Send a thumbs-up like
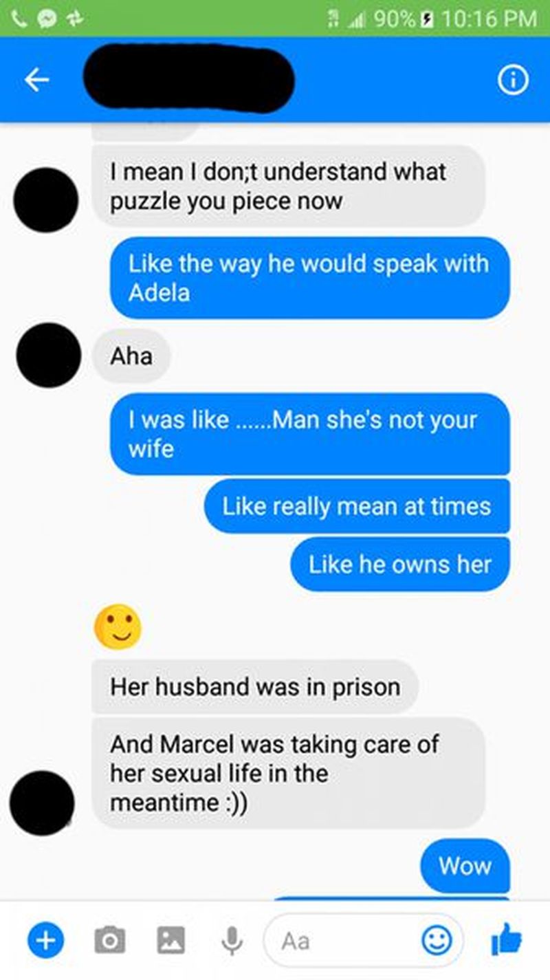Image resolution: width=550 pixels, height=980 pixels. tap(507, 939)
